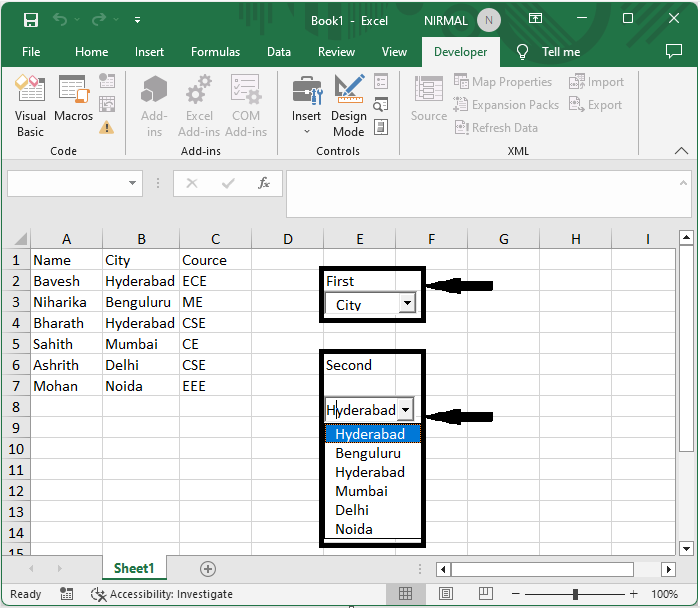Click the zoom slider handle

pos(575,594)
